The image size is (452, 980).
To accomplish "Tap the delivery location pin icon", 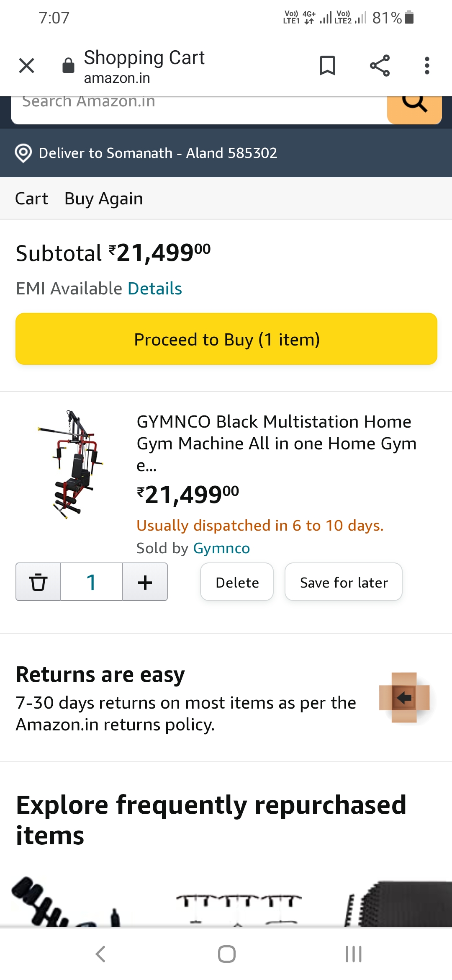I will 23,153.
